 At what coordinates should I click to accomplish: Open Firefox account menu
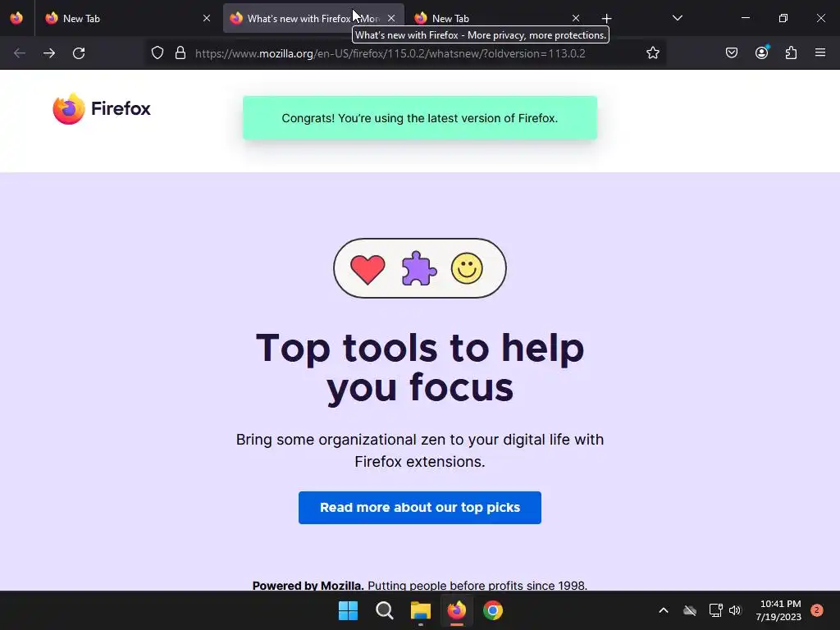click(x=762, y=52)
